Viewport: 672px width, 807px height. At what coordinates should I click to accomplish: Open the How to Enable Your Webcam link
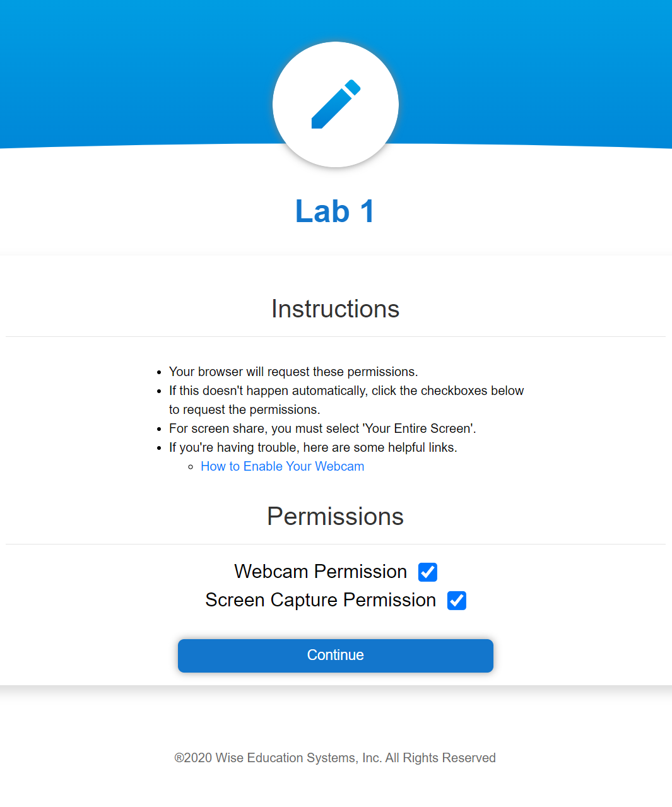(282, 466)
